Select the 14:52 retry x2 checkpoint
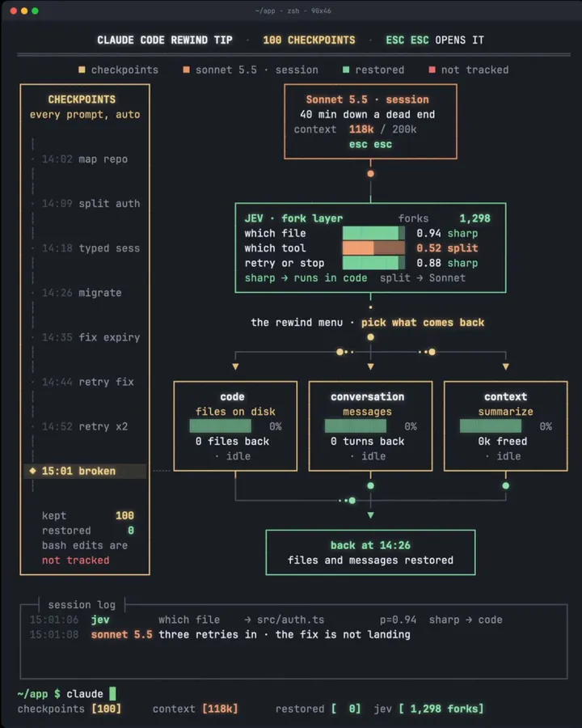 point(84,426)
